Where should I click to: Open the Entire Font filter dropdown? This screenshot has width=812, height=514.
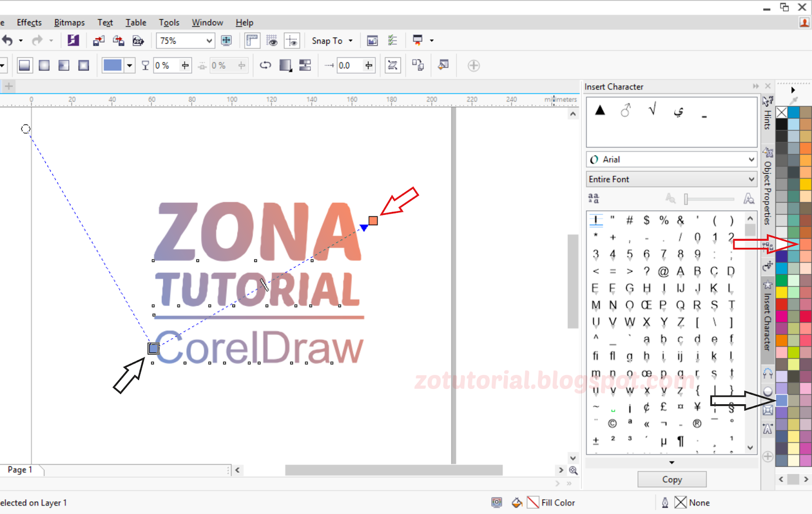point(671,179)
